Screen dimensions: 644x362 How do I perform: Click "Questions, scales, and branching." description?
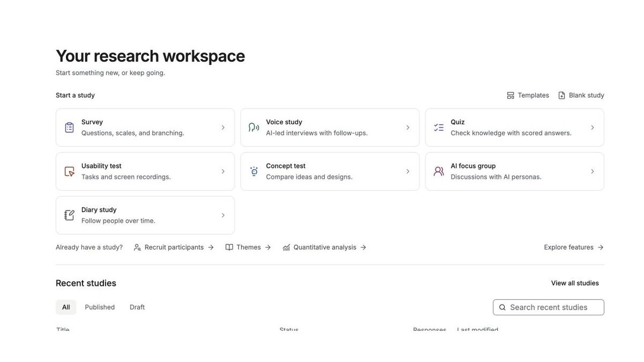click(133, 133)
